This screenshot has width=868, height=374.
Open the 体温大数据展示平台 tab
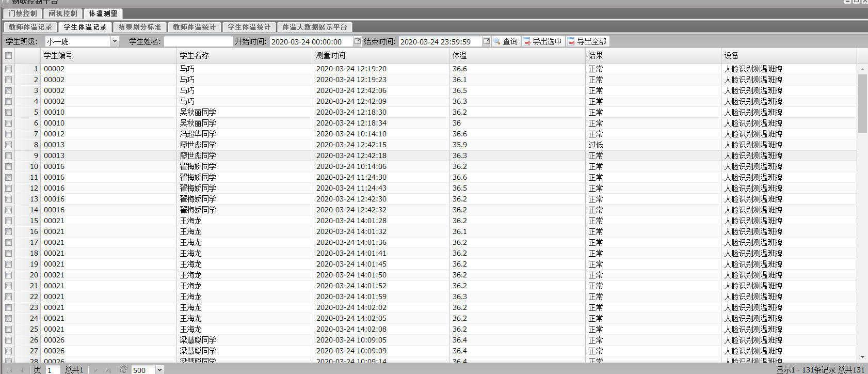(315, 27)
